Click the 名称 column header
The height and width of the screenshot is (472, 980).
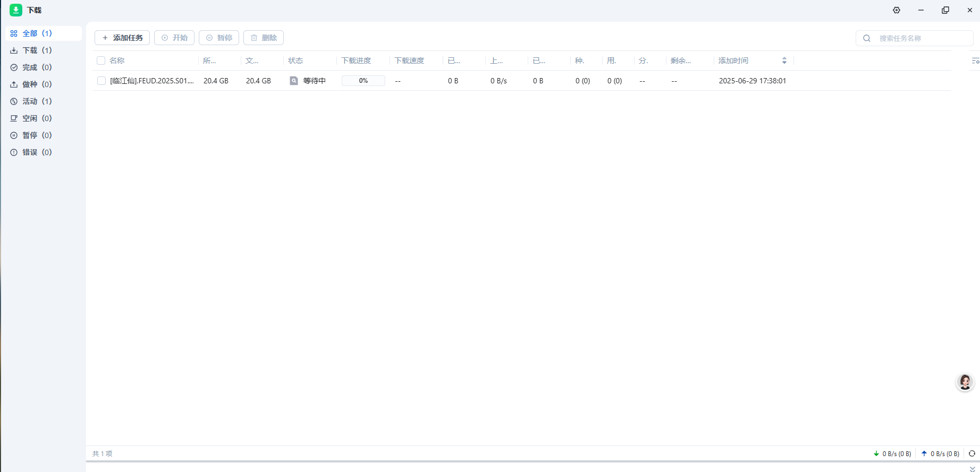pyautogui.click(x=117, y=61)
